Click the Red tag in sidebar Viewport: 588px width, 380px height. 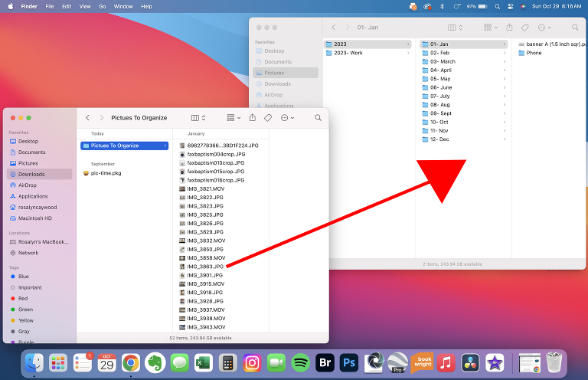click(x=23, y=298)
